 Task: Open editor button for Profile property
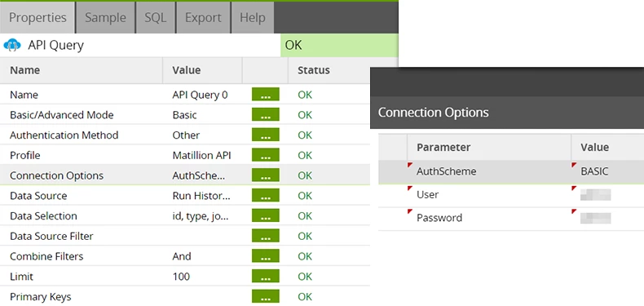[x=265, y=155]
